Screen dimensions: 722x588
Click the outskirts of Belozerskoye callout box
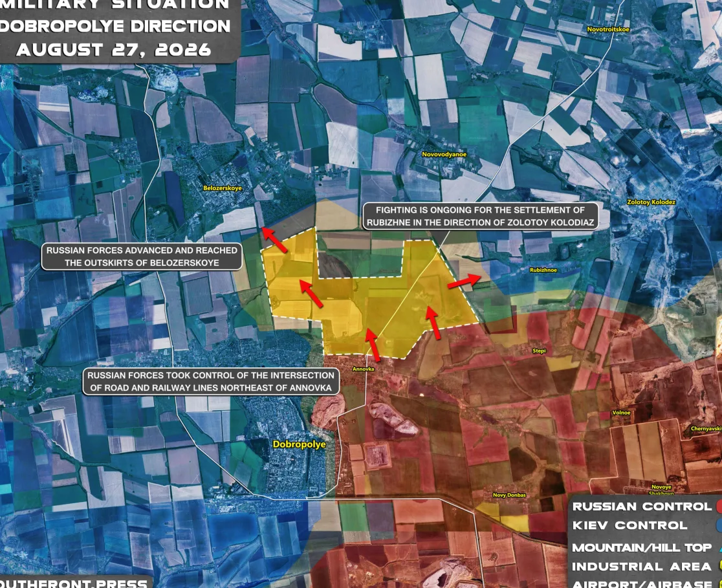pos(142,256)
